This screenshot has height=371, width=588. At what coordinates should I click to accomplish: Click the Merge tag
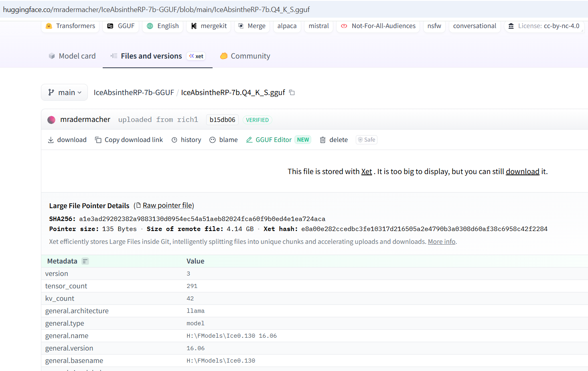click(252, 26)
